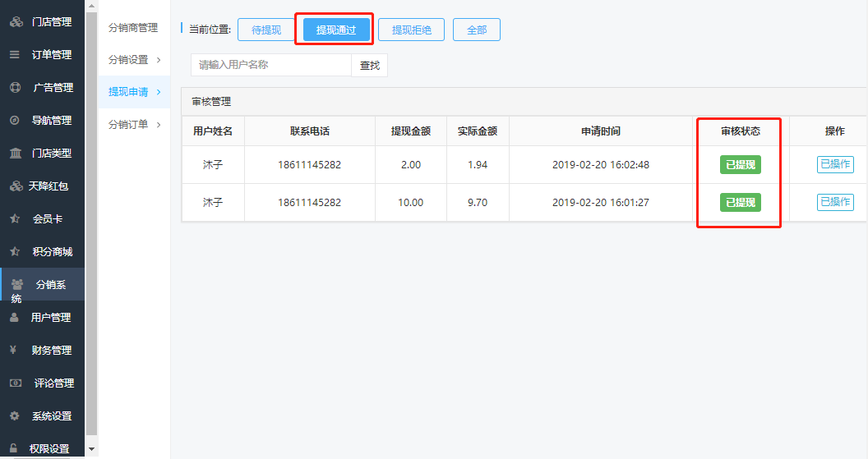The image size is (868, 459).
Task: Click 提现金额 column header
Action: pyautogui.click(x=411, y=131)
